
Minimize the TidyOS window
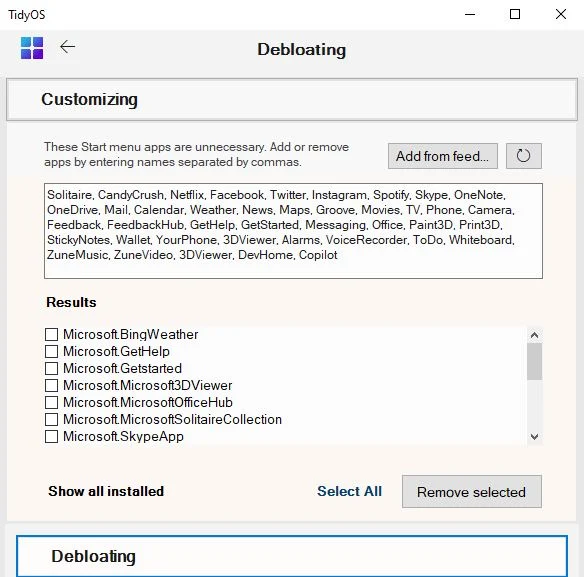click(x=470, y=15)
